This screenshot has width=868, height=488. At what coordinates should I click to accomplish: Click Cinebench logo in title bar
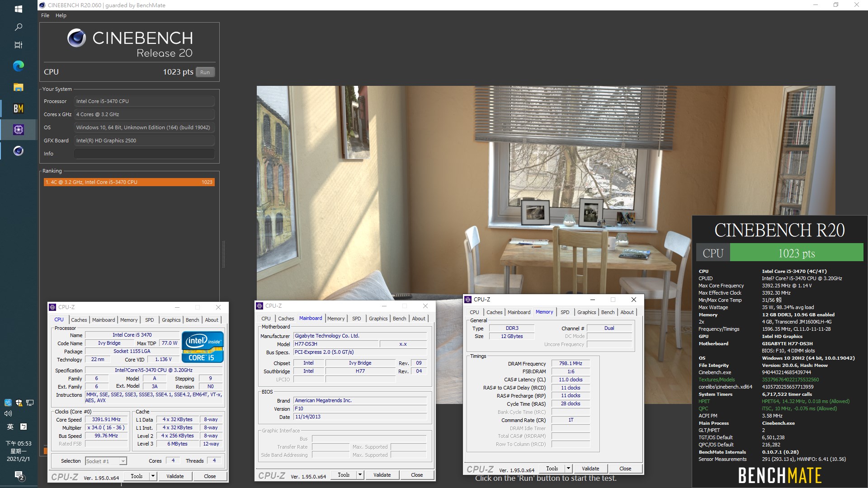[42, 5]
